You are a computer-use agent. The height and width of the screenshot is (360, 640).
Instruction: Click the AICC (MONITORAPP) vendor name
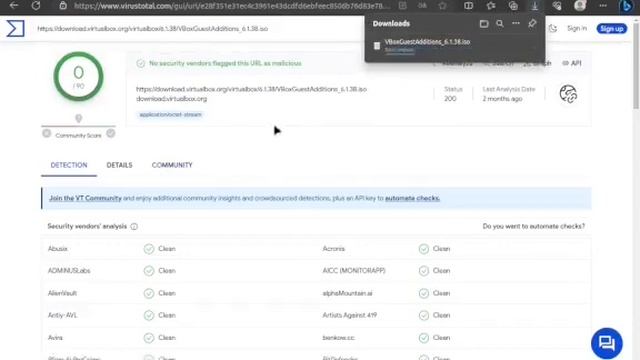pos(354,271)
